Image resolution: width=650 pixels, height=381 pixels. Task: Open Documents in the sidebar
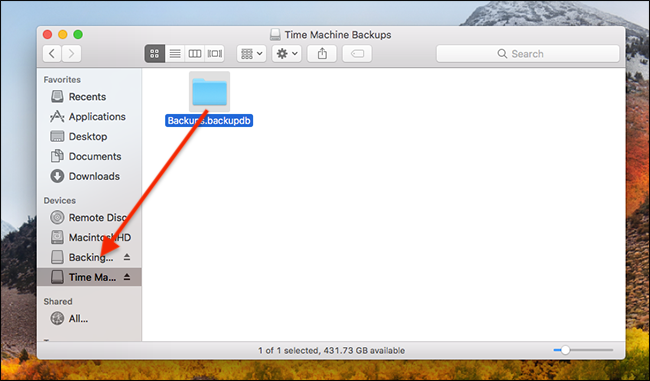tap(89, 156)
